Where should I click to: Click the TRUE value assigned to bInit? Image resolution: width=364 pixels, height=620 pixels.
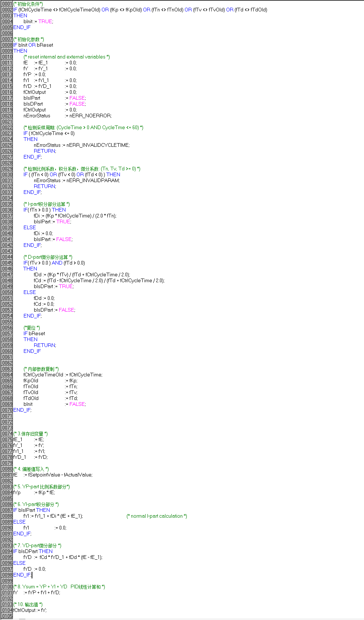pyautogui.click(x=45, y=21)
